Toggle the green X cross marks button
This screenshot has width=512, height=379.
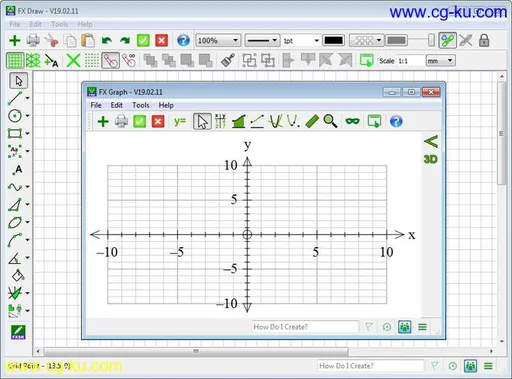pyautogui.click(x=73, y=61)
